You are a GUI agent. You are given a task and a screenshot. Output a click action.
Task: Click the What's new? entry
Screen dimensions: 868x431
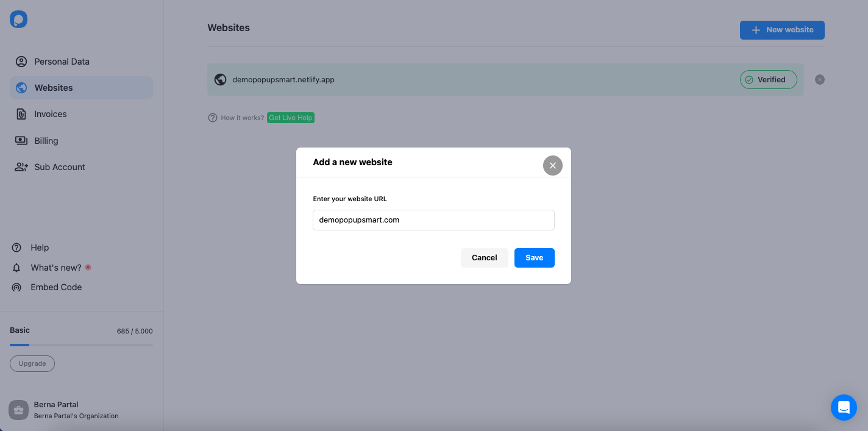coord(51,268)
